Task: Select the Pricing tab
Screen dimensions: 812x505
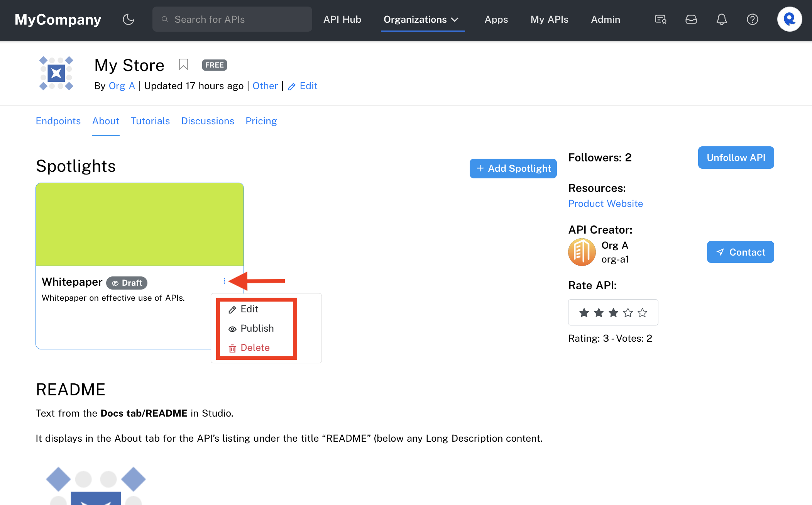Action: [261, 121]
